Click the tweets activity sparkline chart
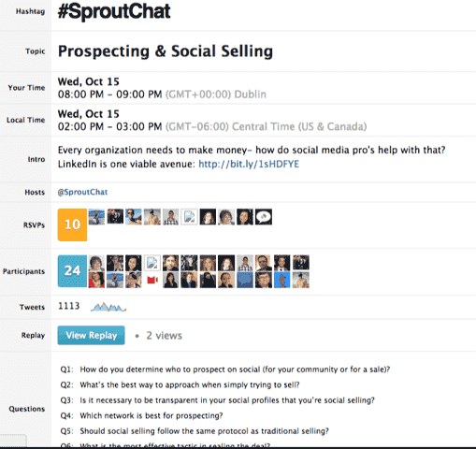 108,307
